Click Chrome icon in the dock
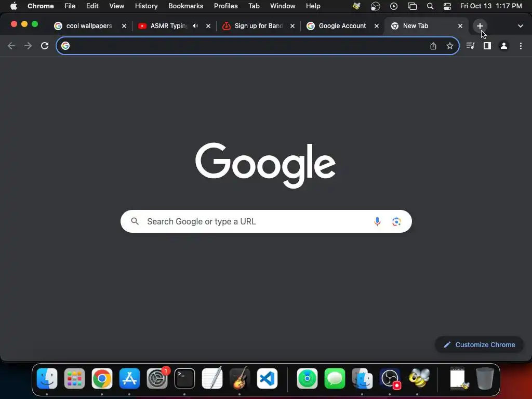 102,378
